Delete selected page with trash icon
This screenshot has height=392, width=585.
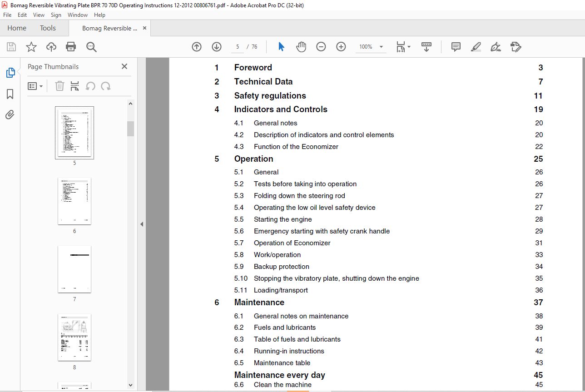point(59,86)
